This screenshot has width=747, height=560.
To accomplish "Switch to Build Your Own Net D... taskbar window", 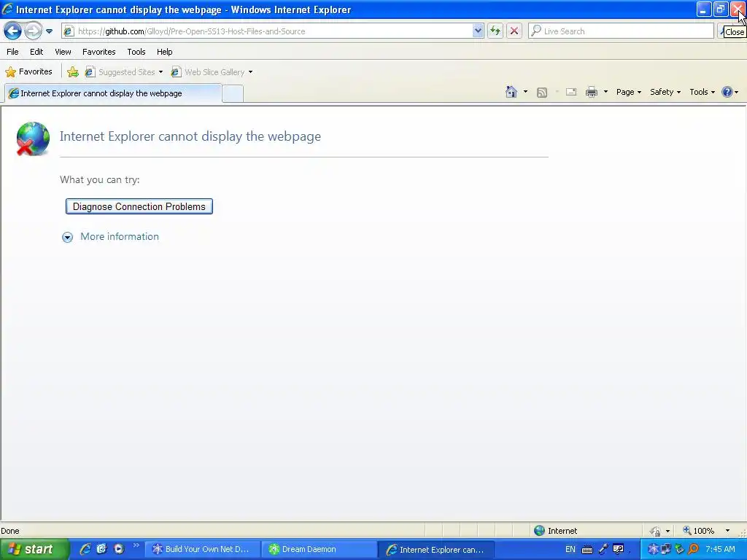I will coord(202,549).
